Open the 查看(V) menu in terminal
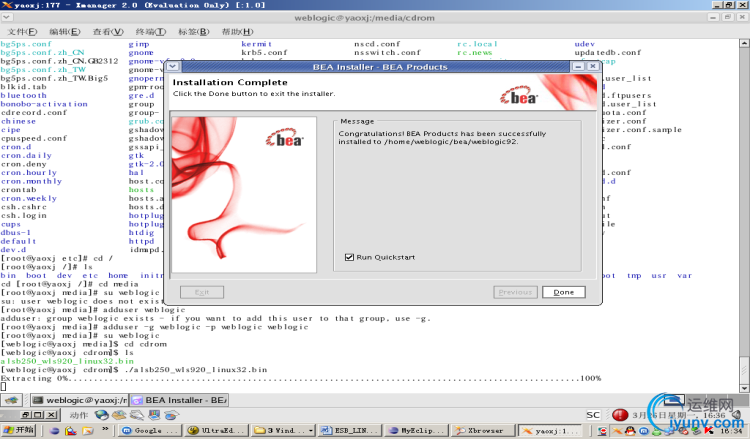Screen dimensions: 750x439 coord(108,32)
